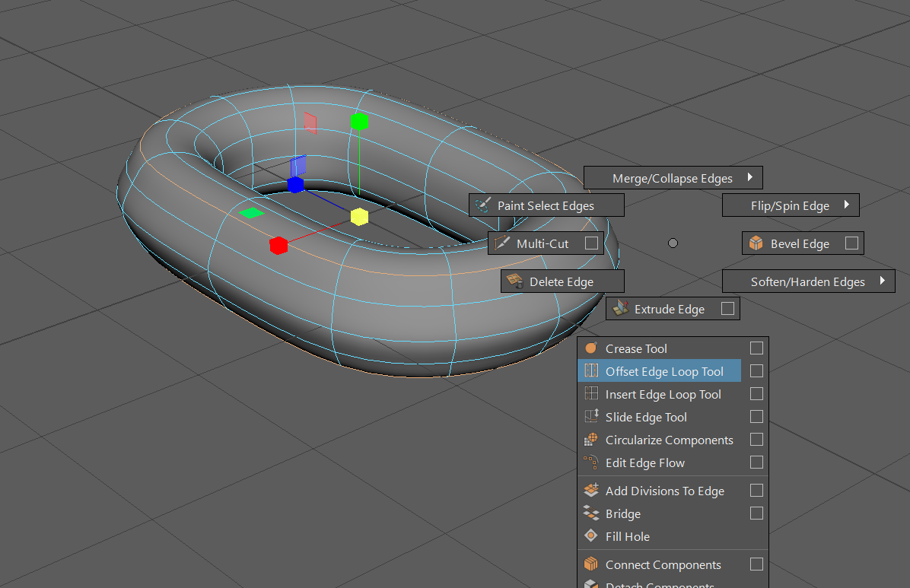Expand the Soften/Harden Edges submenu

[882, 281]
